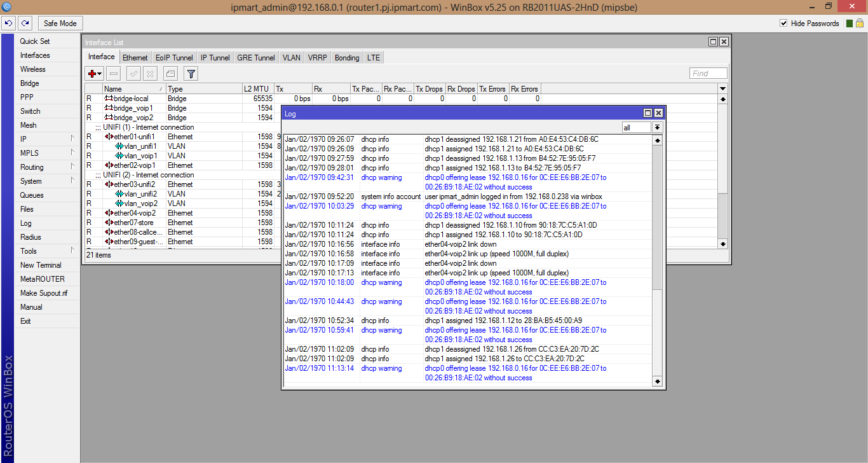Click the Interface List scrollbar up arrow
Screen dimensions: 868x463
pos(722,99)
